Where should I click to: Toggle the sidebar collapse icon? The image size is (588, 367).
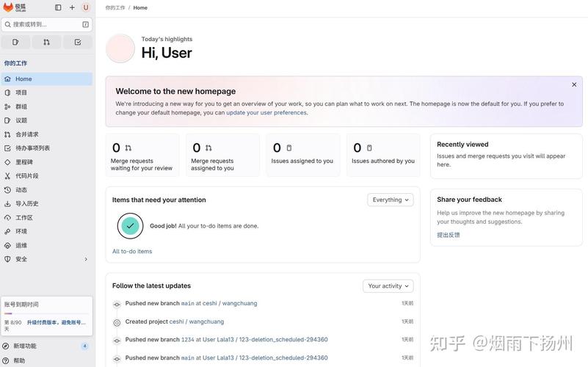click(58, 7)
